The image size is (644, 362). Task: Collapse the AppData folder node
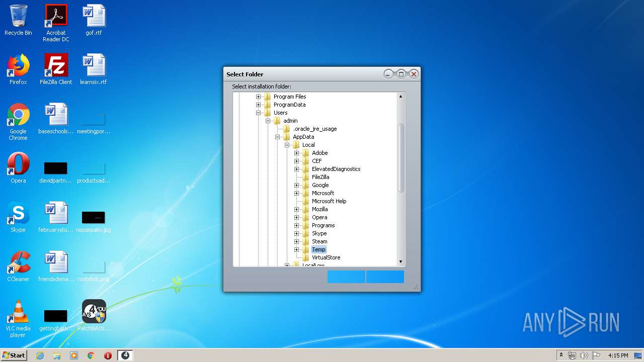point(277,137)
